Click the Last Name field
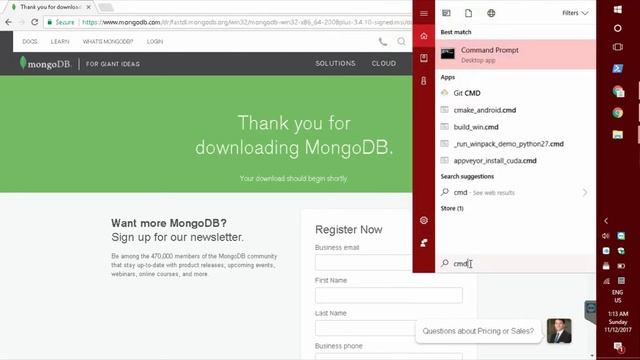 [x=365, y=328]
